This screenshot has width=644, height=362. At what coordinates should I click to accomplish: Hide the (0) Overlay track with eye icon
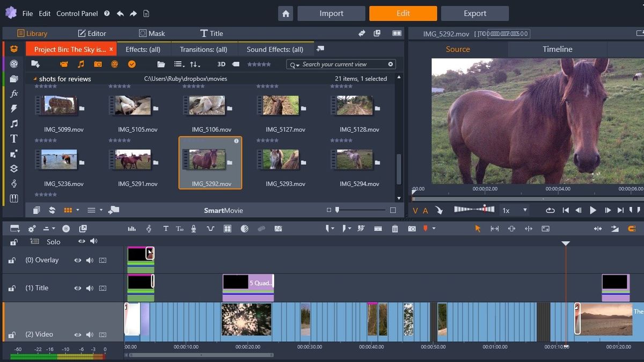[x=78, y=260]
